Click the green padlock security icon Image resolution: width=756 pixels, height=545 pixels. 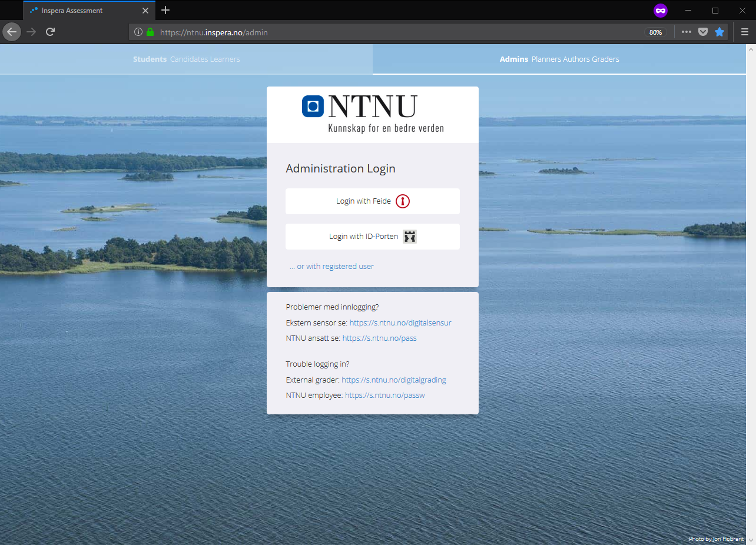point(150,32)
